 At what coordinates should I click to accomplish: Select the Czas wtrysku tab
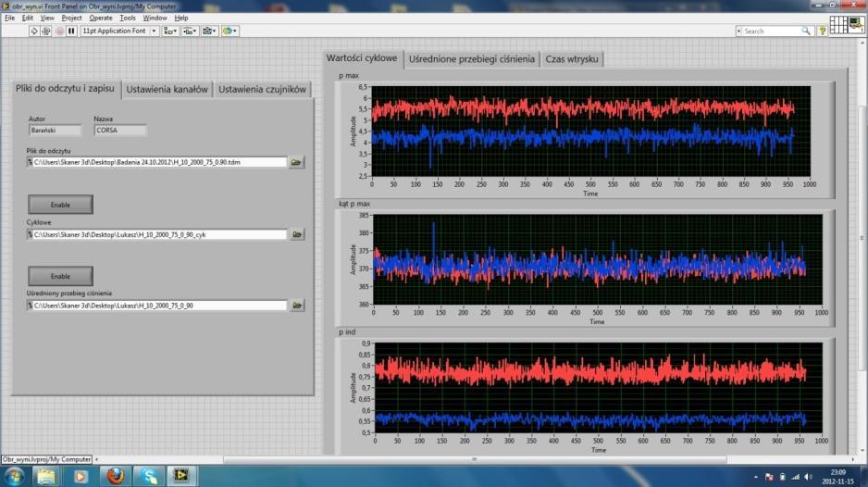click(x=572, y=58)
